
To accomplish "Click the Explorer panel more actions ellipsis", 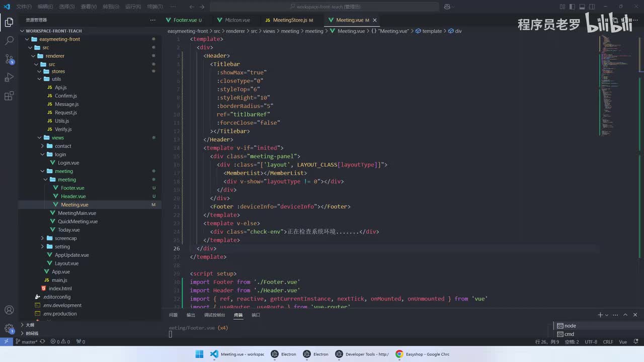I will coord(153,20).
